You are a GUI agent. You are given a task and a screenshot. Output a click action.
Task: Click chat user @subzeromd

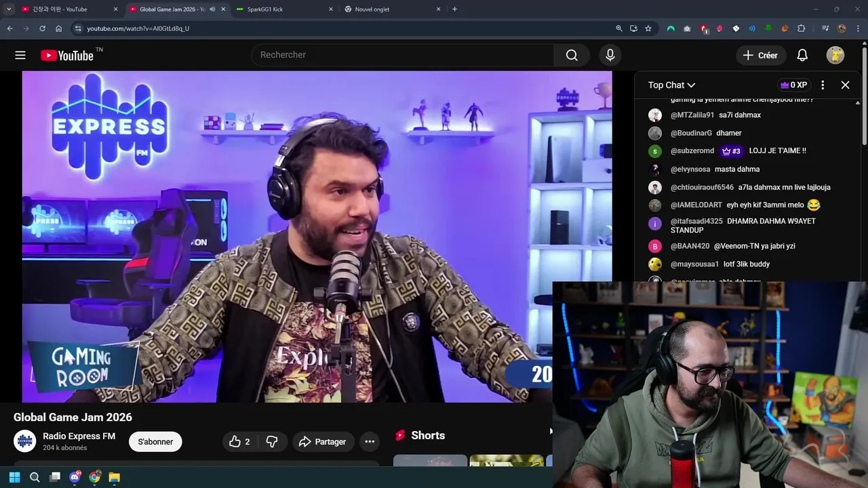click(692, 150)
